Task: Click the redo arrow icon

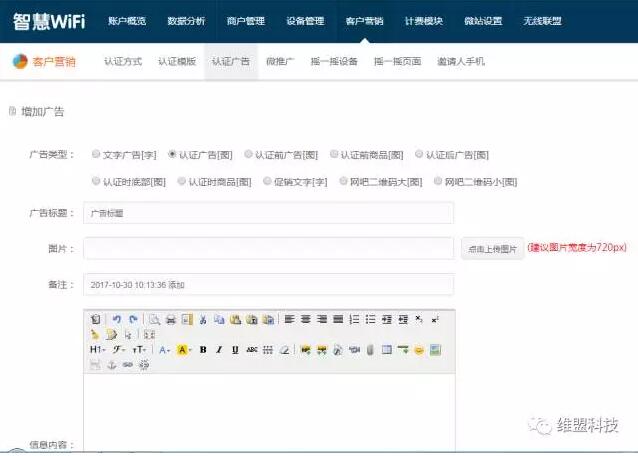Action: coord(133,319)
